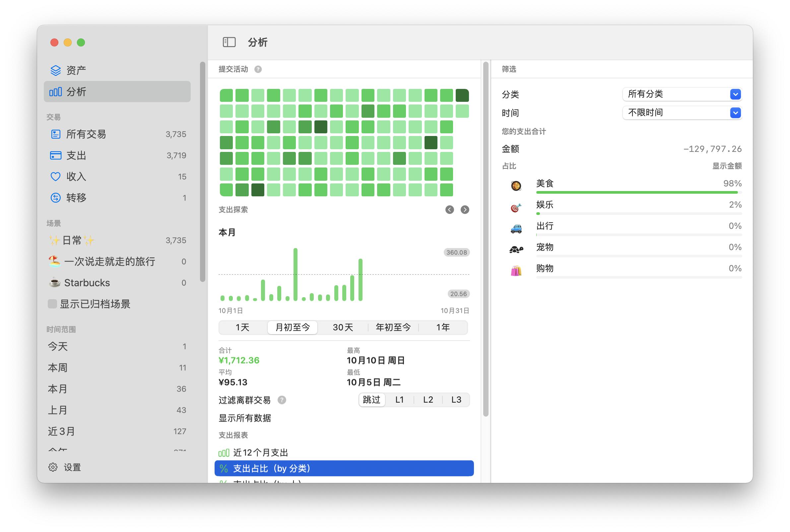Open the 转移 transfers list

click(x=76, y=198)
